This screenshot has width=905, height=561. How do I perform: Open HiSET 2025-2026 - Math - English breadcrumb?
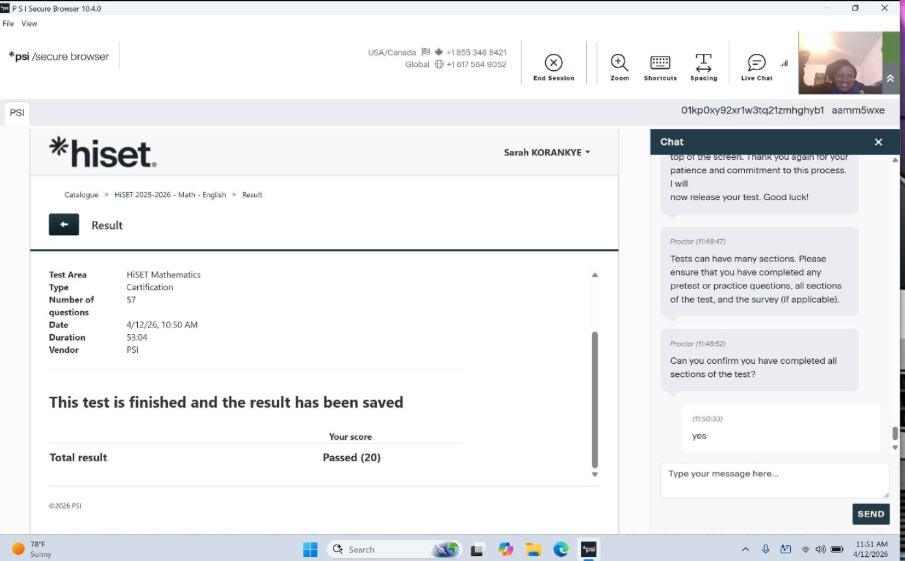(170, 195)
